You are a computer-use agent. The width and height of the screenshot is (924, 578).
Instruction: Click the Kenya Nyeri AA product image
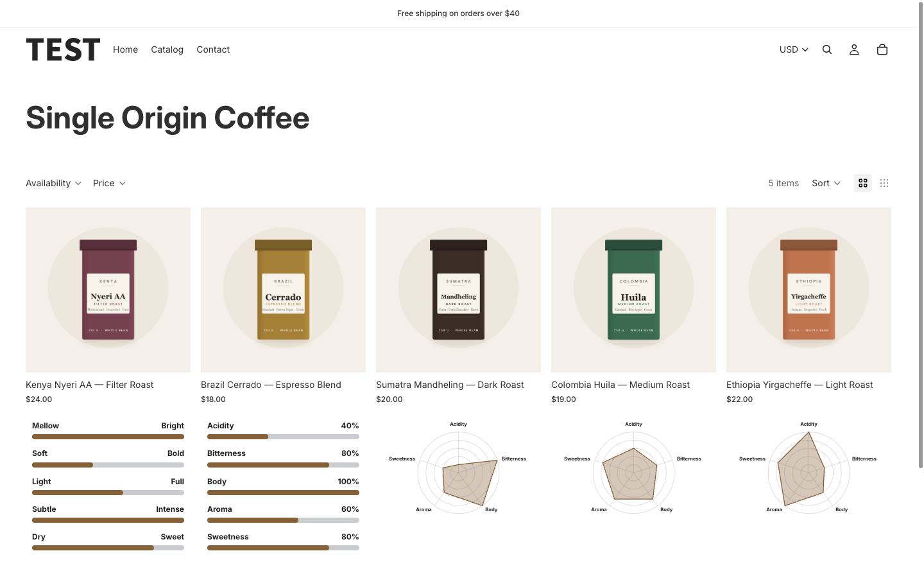[x=108, y=290]
